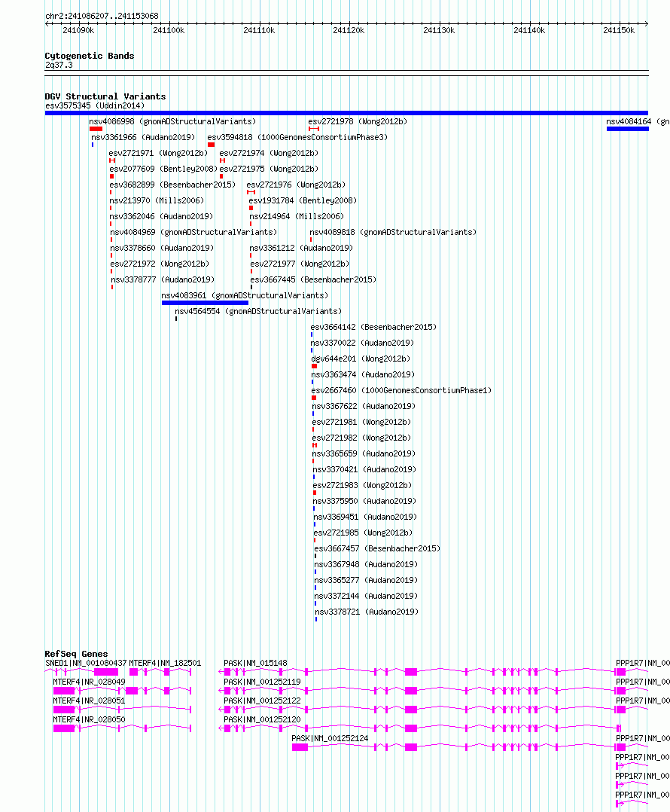Open nsv4084164 variant at the right edge
670x812 pixels.
pyautogui.click(x=638, y=122)
